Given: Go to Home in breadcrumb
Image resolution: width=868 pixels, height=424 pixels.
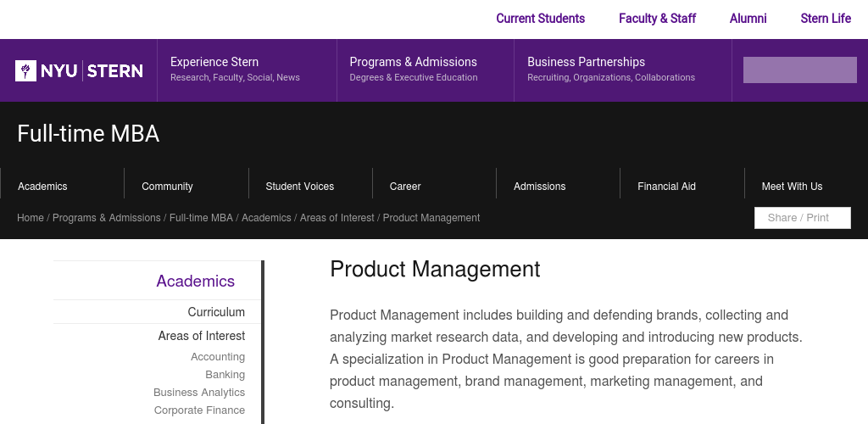Looking at the screenshot, I should 31,218.
